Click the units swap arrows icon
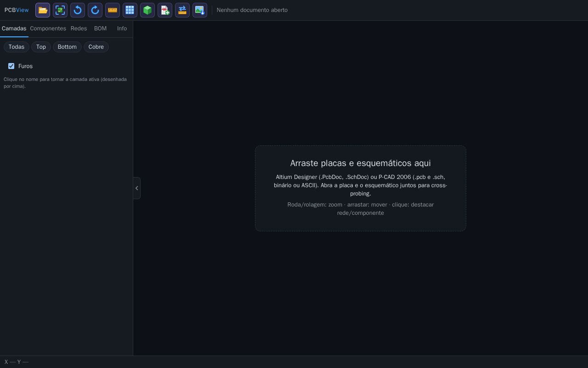This screenshot has width=588, height=368. (x=182, y=10)
